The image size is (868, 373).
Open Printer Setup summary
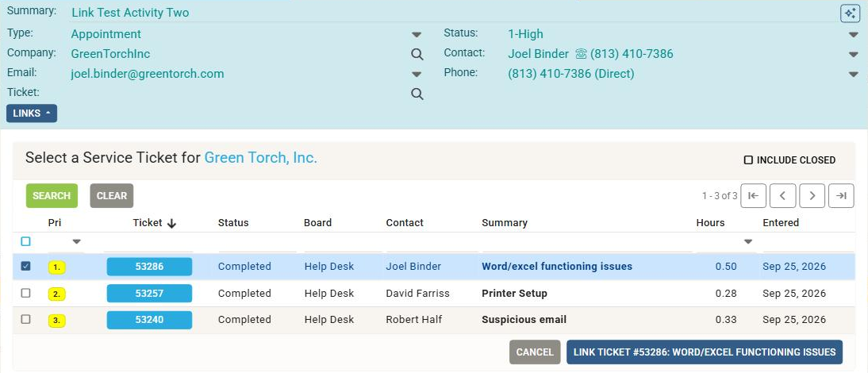pyautogui.click(x=514, y=294)
